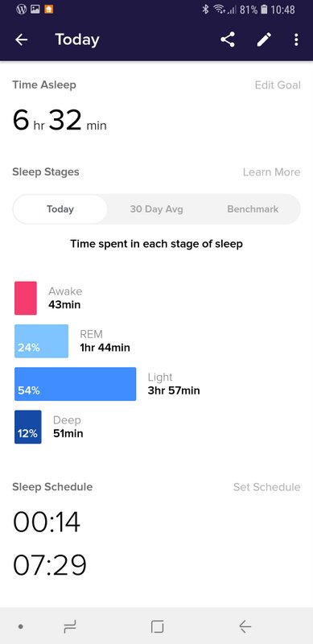Tap the 54% Light sleep bar
The height and width of the screenshot is (644, 313).
point(75,384)
